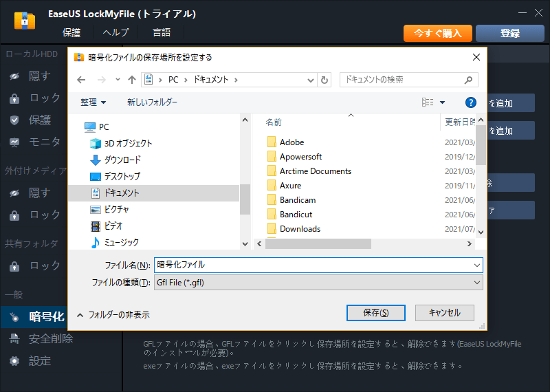
Task: Click the eye icon beside 隠す under 外付けメディア
Action: coord(14,193)
